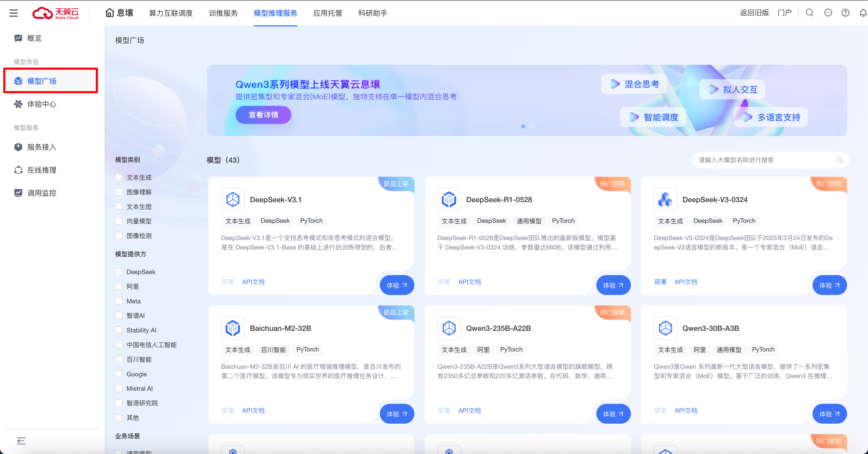Enable the 百川智能 provider filter

(119, 359)
